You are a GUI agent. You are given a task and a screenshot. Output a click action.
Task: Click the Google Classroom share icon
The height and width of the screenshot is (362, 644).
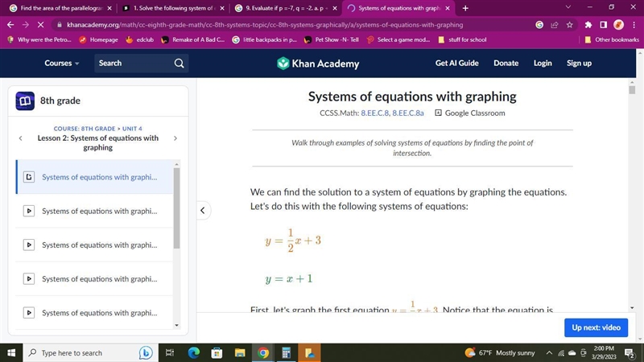click(x=438, y=113)
